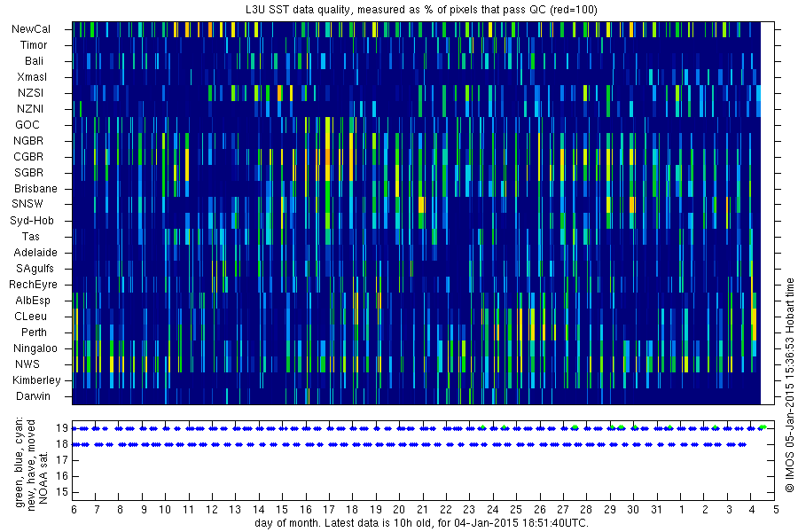Click the Darwin row label
Image resolution: width=798 pixels, height=532 pixels.
[x=33, y=396]
